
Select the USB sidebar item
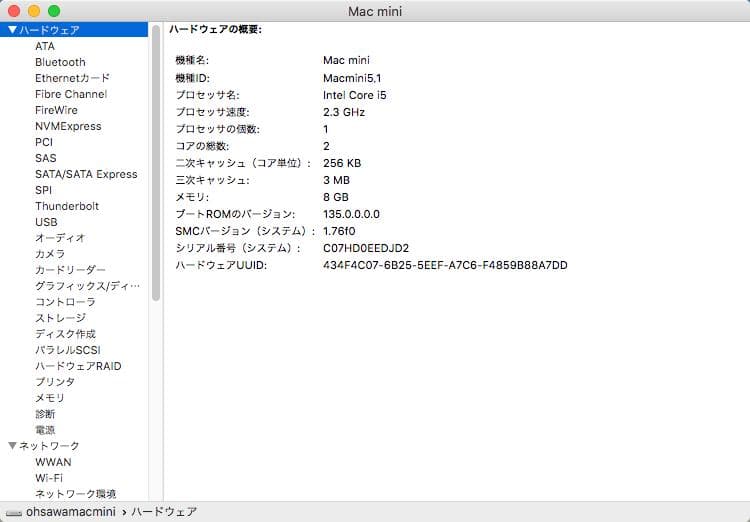(x=46, y=222)
